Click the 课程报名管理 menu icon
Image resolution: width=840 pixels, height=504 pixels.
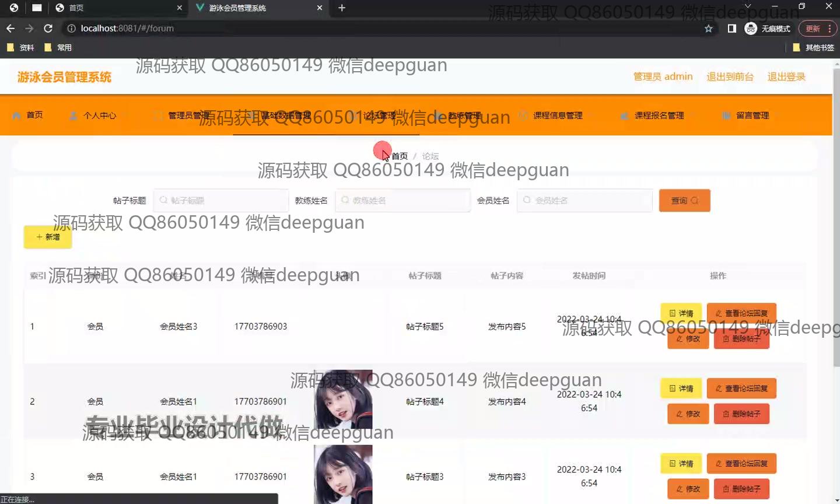624,116
